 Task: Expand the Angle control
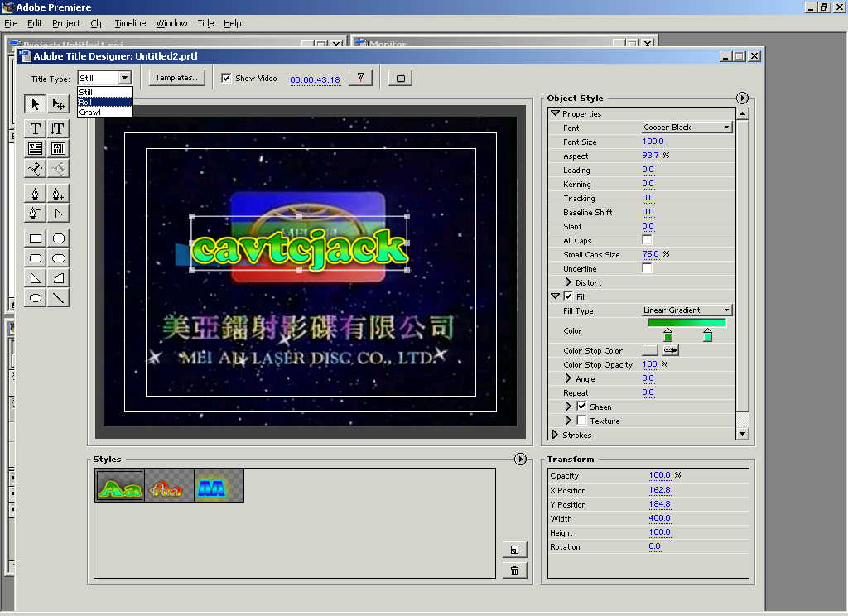coord(568,378)
